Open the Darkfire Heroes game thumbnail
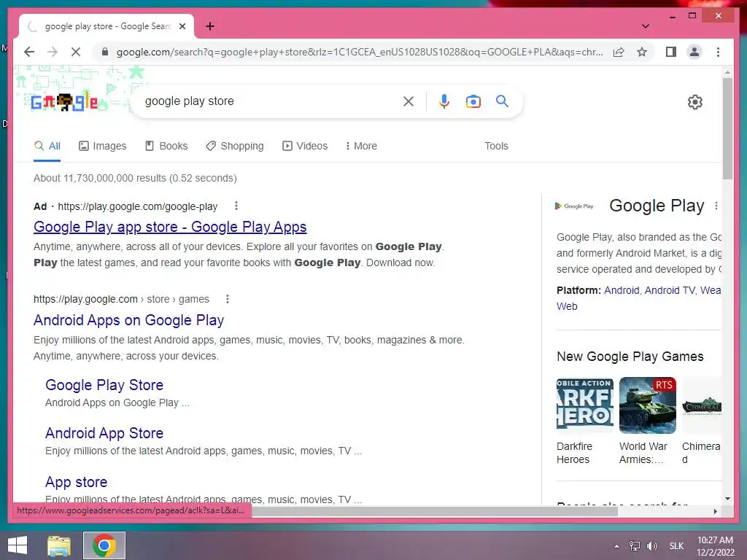 point(584,405)
